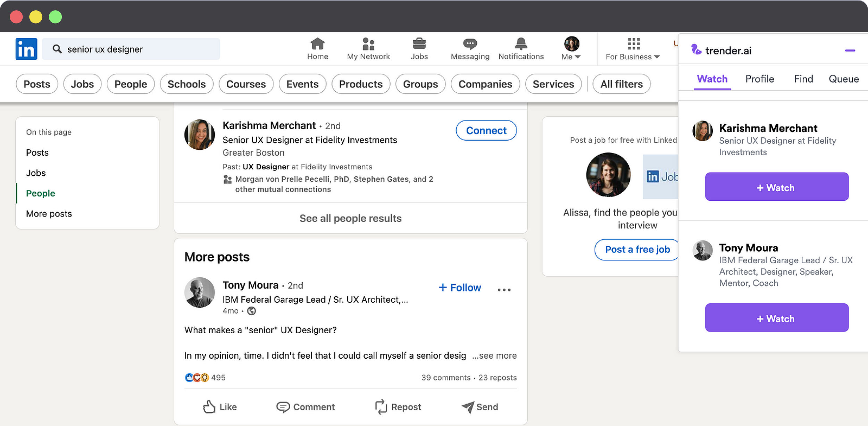Follow Tony Moura
This screenshot has width=868, height=426.
(460, 287)
